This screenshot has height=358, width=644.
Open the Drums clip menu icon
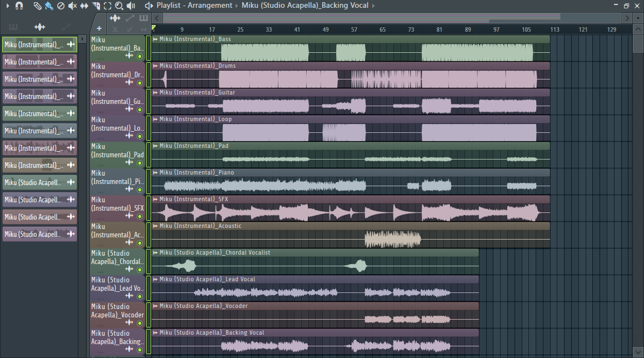click(x=155, y=66)
